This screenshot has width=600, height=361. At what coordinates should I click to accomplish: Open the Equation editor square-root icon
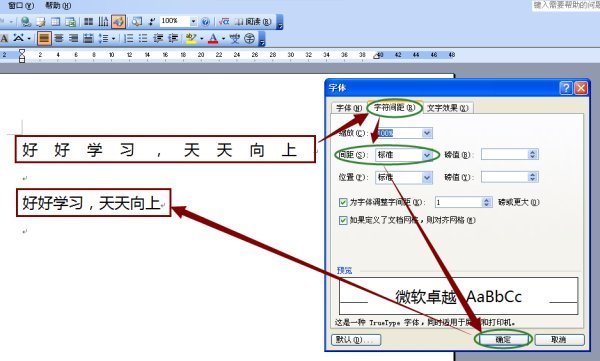coord(223,21)
